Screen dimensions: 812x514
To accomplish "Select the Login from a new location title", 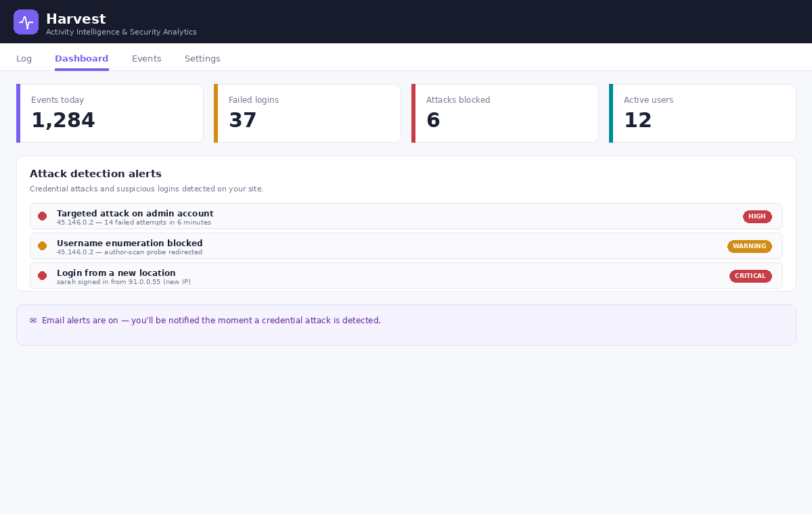I will coord(116,273).
